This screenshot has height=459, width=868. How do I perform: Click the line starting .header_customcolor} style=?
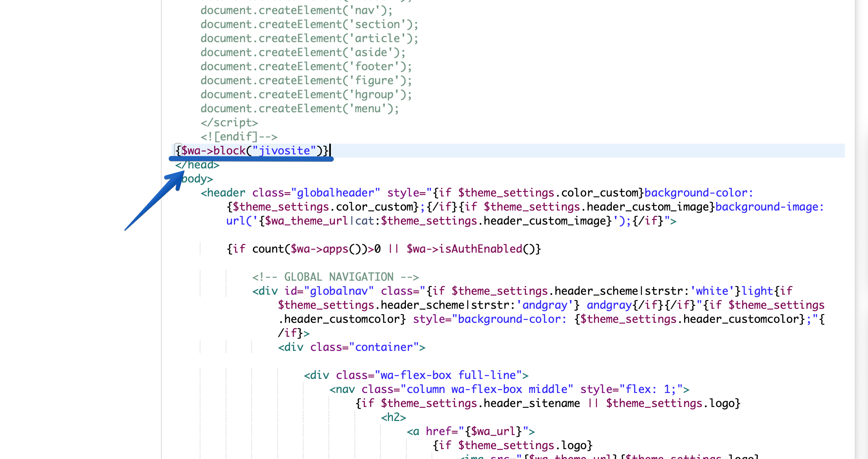pyautogui.click(x=551, y=319)
